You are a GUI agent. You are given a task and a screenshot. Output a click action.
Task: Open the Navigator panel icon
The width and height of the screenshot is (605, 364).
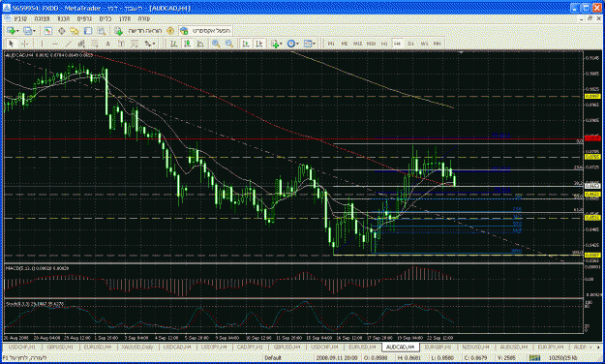pyautogui.click(x=75, y=31)
